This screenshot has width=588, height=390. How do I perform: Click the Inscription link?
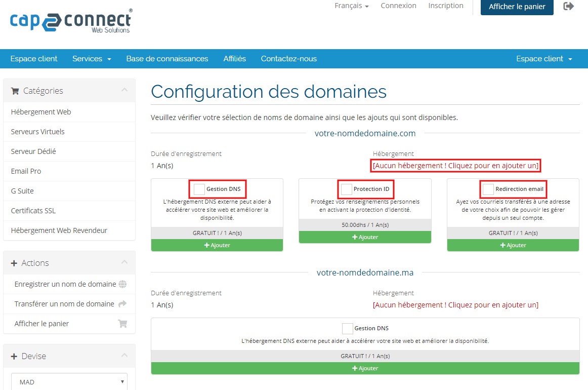tap(445, 6)
